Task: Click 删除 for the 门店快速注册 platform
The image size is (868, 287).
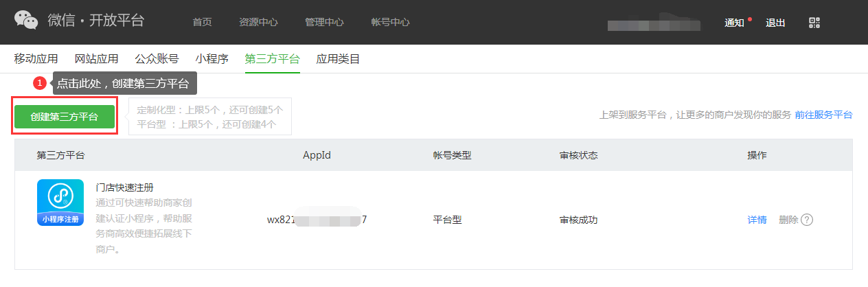Action: coord(788,220)
